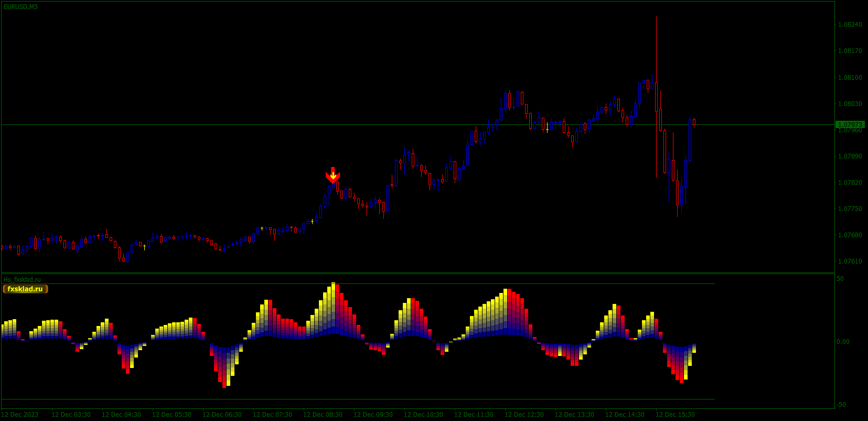This screenshot has width=868, height=421.
Task: Click the indicator scale value 50
Action: pyautogui.click(x=840, y=279)
